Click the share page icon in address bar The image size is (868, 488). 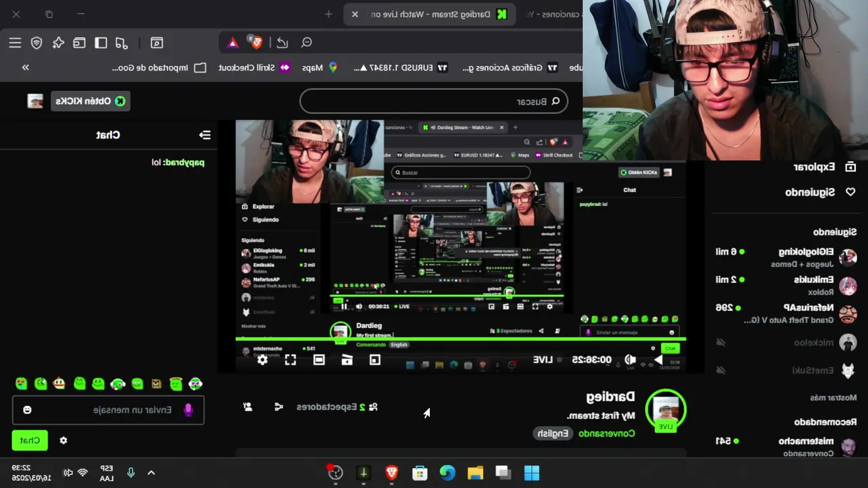click(282, 43)
